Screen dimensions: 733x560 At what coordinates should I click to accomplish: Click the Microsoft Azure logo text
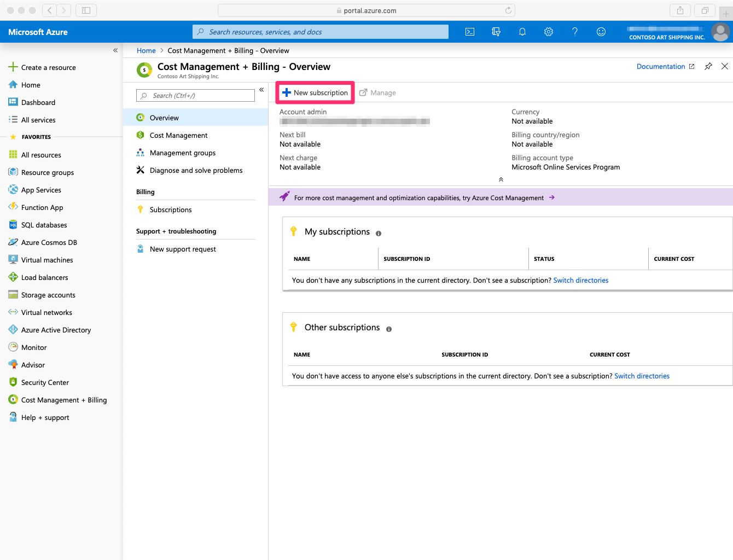[x=38, y=32]
